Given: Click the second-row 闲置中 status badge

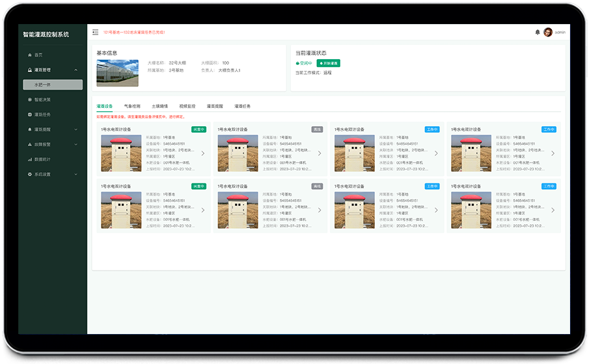Looking at the screenshot, I should click(199, 186).
